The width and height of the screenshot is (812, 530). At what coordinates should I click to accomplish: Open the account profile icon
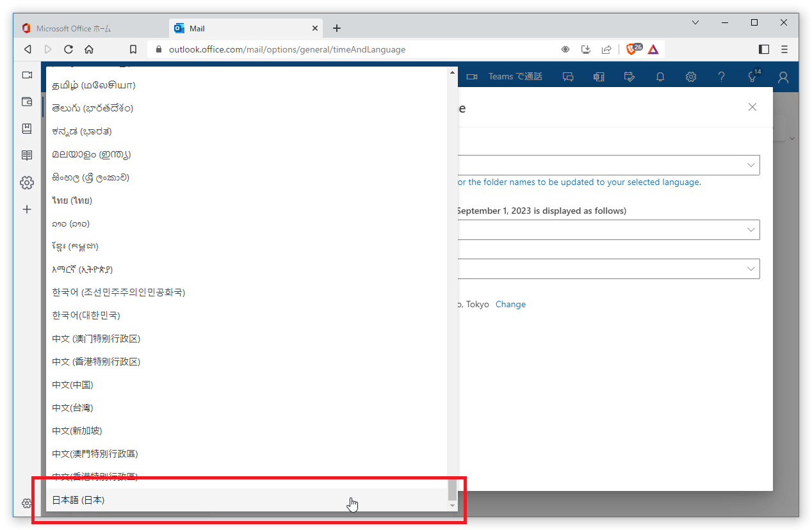pos(783,77)
